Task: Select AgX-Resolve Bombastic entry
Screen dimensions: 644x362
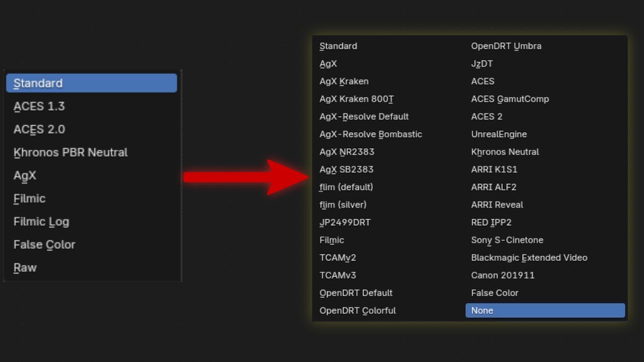Action: [x=371, y=134]
